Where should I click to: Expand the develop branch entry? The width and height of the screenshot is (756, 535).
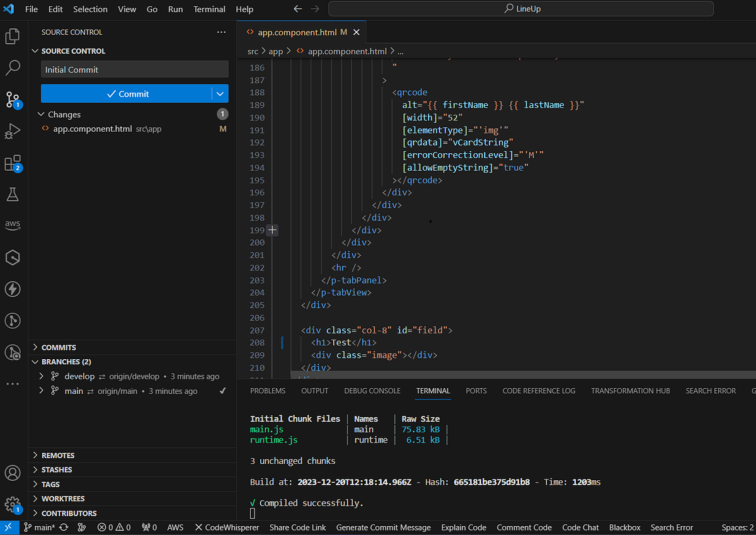[x=40, y=376]
